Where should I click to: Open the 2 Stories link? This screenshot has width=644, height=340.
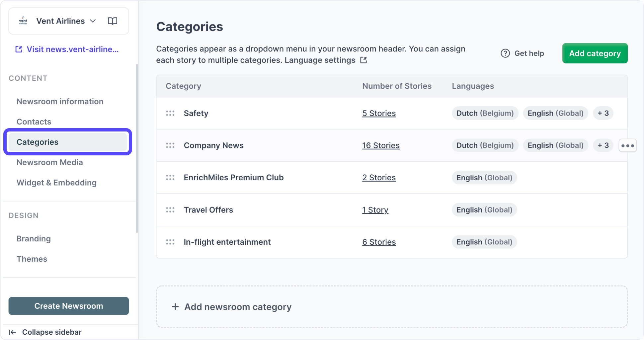[379, 178]
